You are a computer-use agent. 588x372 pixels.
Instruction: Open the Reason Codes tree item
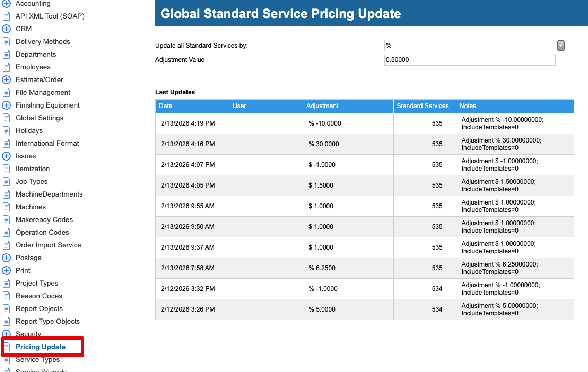pos(39,296)
